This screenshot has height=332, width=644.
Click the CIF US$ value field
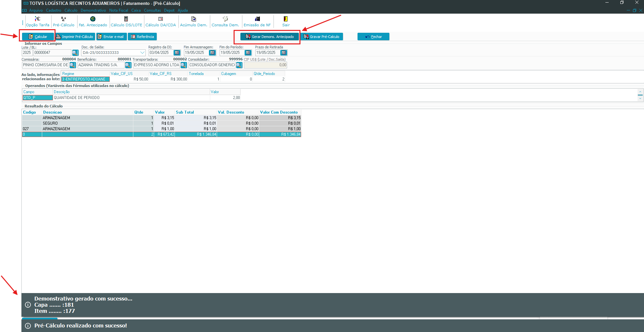[x=265, y=65]
